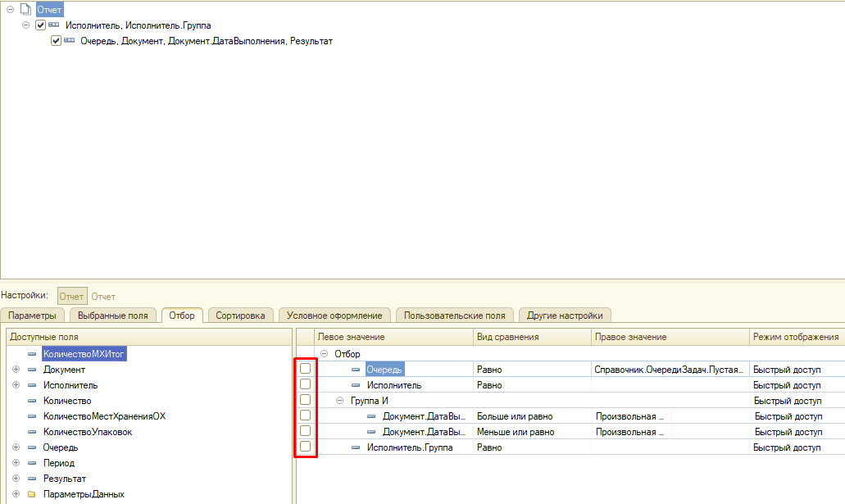Click the Правое значение column header

click(670, 337)
